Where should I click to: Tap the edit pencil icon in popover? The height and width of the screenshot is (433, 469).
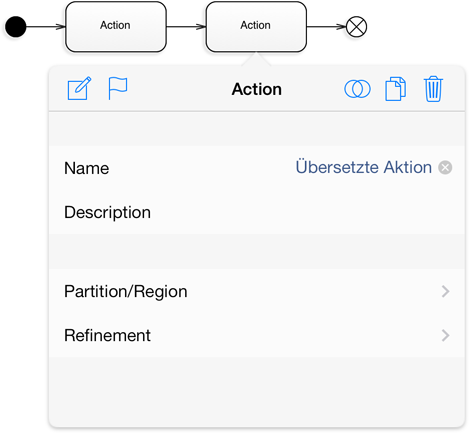pyautogui.click(x=79, y=88)
